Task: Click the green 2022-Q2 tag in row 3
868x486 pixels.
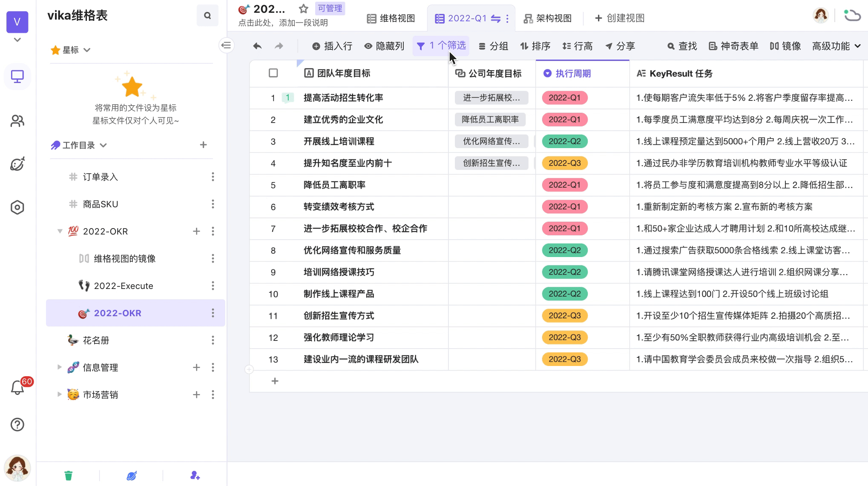Action: coord(564,141)
